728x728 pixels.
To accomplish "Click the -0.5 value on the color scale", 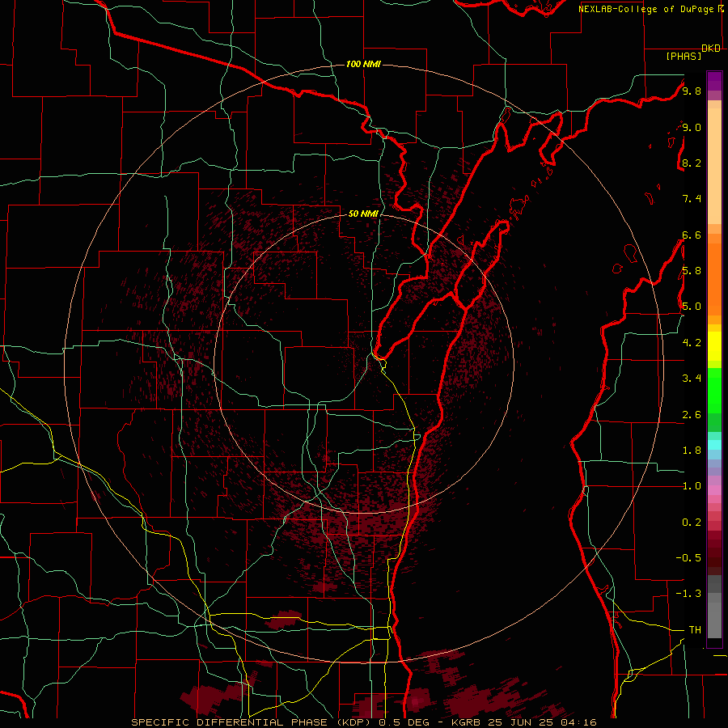I will pyautogui.click(x=688, y=558).
